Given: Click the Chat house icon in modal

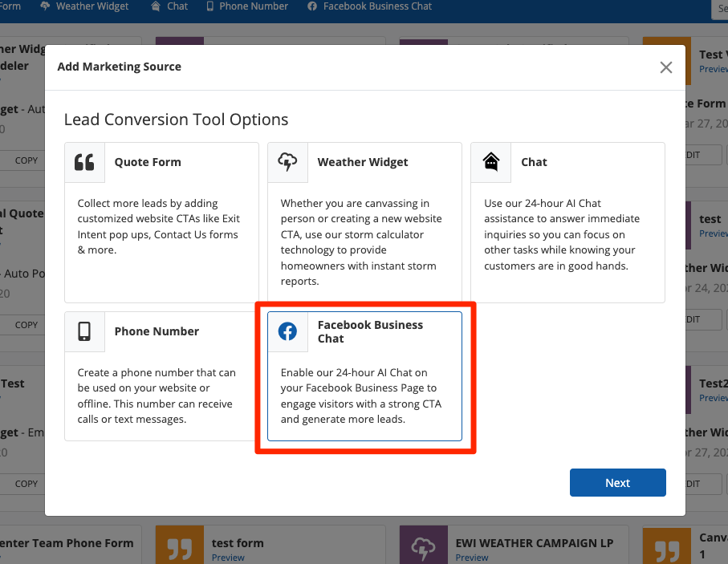Looking at the screenshot, I should pos(490,162).
